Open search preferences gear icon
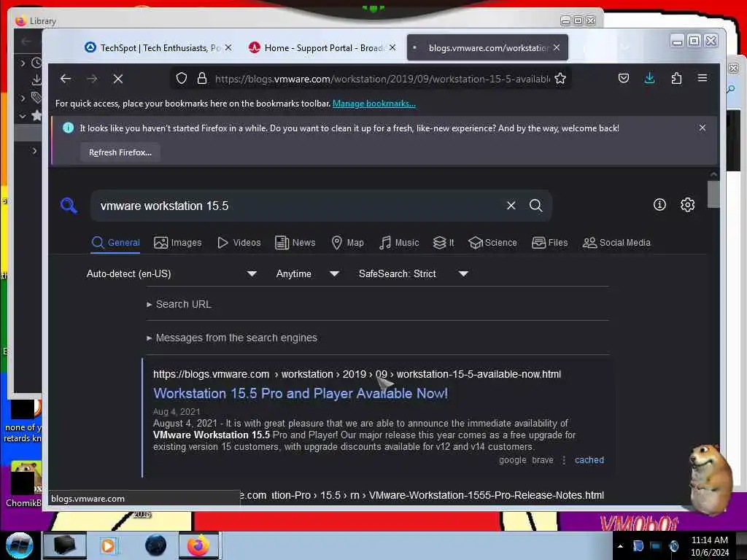 pyautogui.click(x=687, y=205)
